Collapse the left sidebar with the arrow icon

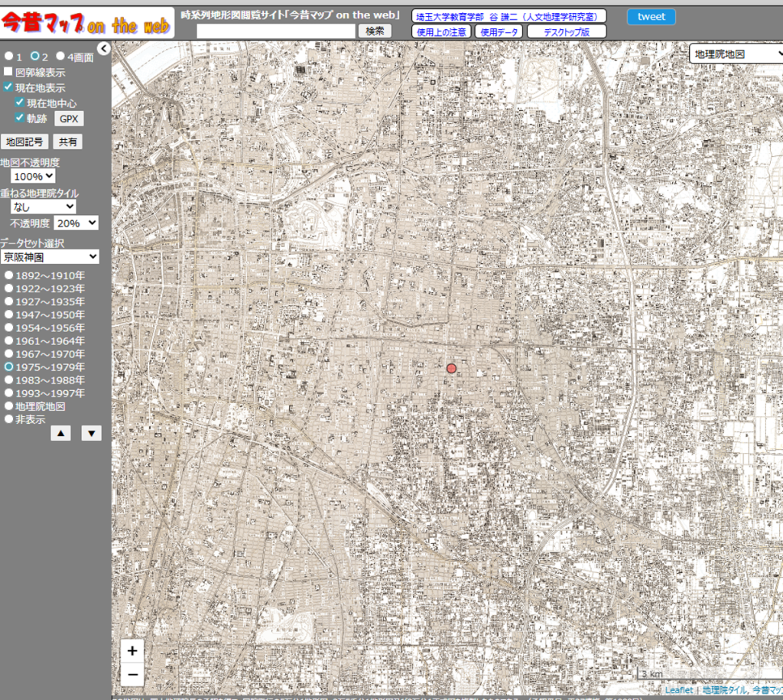(x=104, y=50)
